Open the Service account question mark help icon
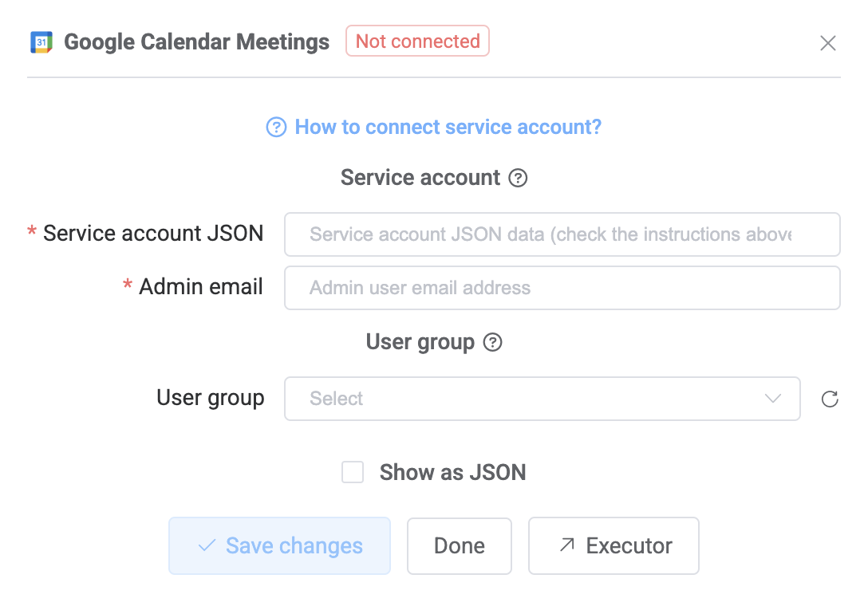This screenshot has height=606, width=868. 519,177
